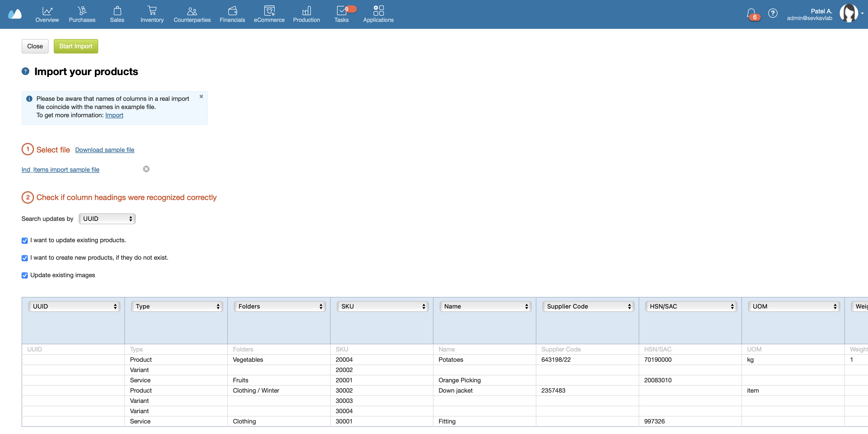Viewport: 868px width, 434px height.
Task: Open the Applications grid icon
Action: (x=378, y=11)
